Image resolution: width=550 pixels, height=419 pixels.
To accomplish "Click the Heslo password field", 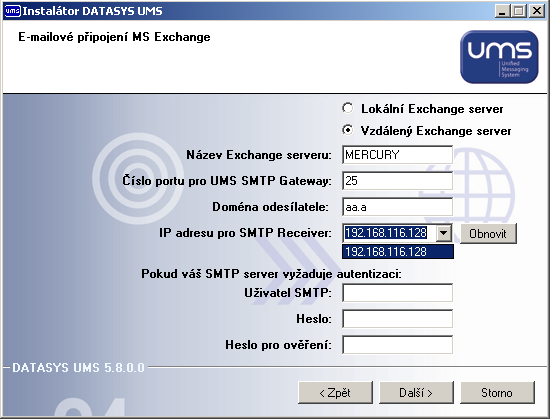I will (397, 319).
